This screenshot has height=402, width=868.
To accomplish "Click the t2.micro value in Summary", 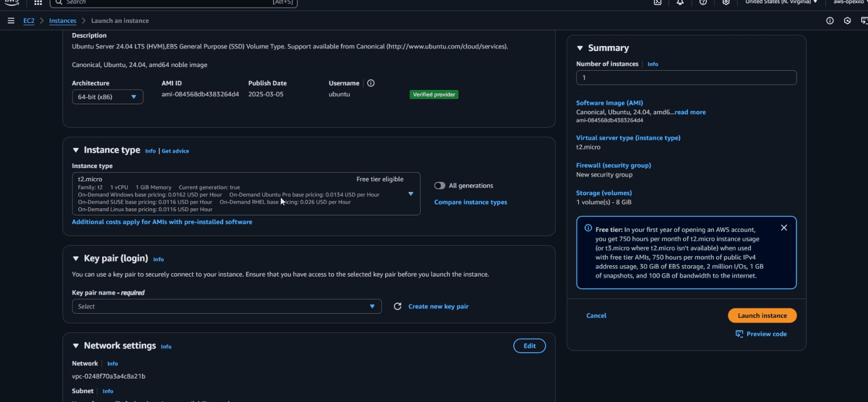I will [588, 147].
